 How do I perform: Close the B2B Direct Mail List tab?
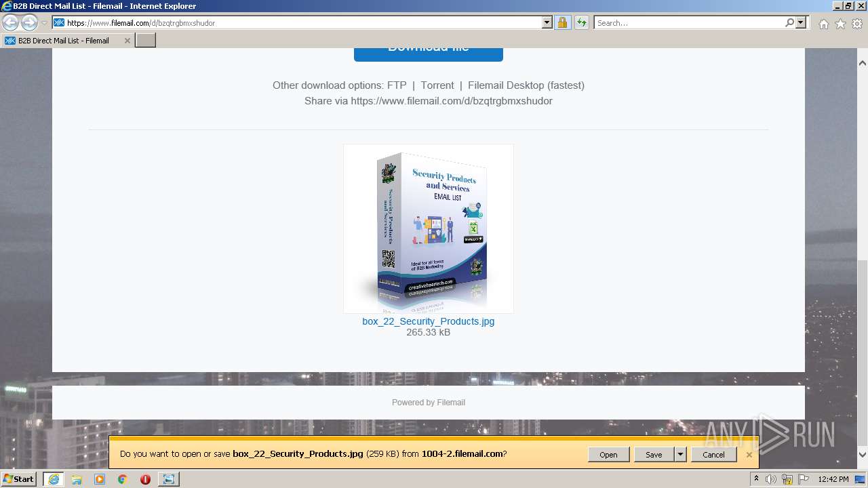coord(127,41)
